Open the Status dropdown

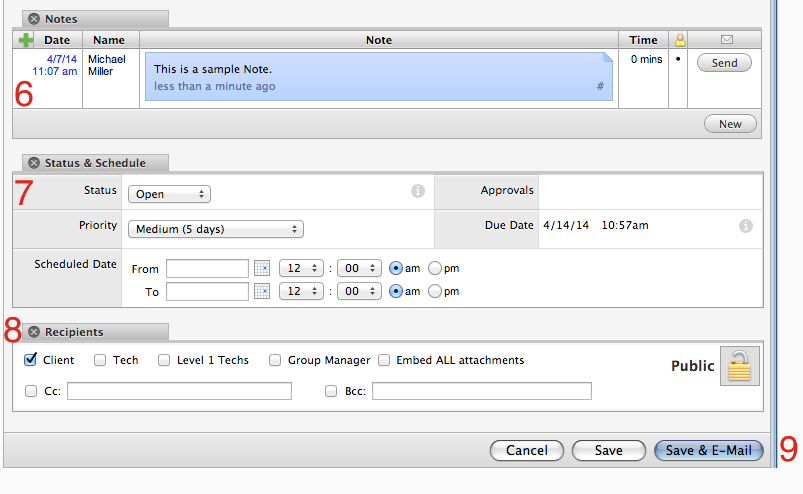[169, 194]
